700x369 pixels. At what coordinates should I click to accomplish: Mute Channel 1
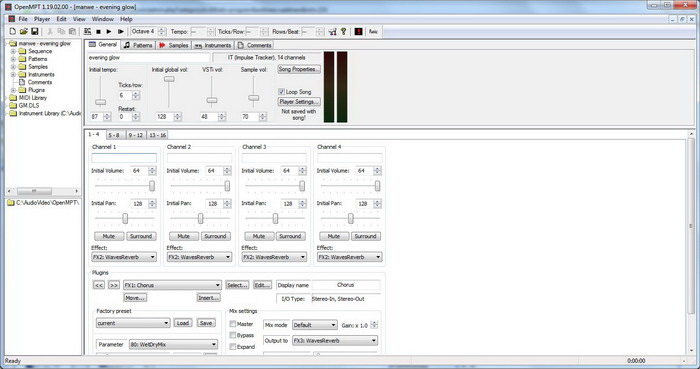click(x=108, y=236)
